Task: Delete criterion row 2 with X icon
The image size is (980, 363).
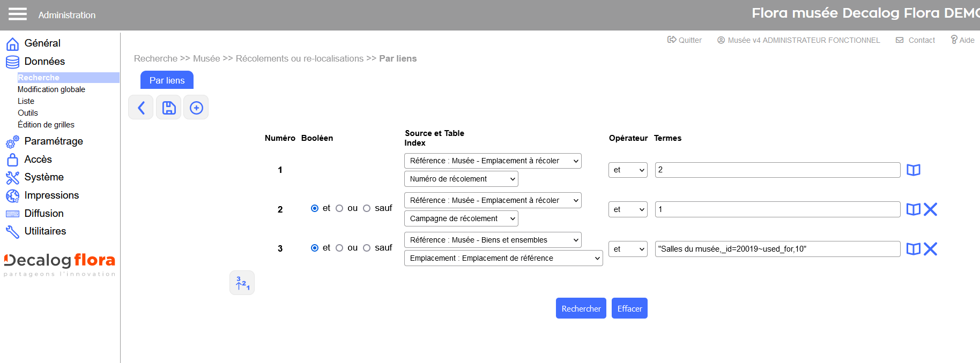Action: (931, 209)
